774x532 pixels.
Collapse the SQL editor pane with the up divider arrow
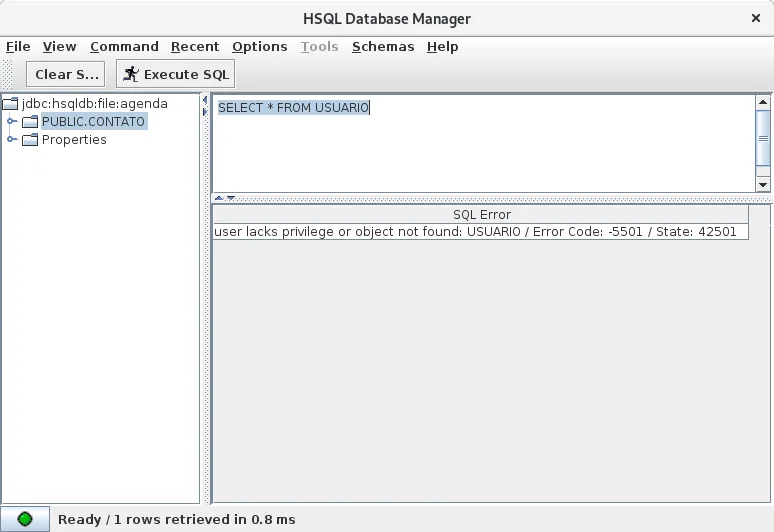(220, 198)
